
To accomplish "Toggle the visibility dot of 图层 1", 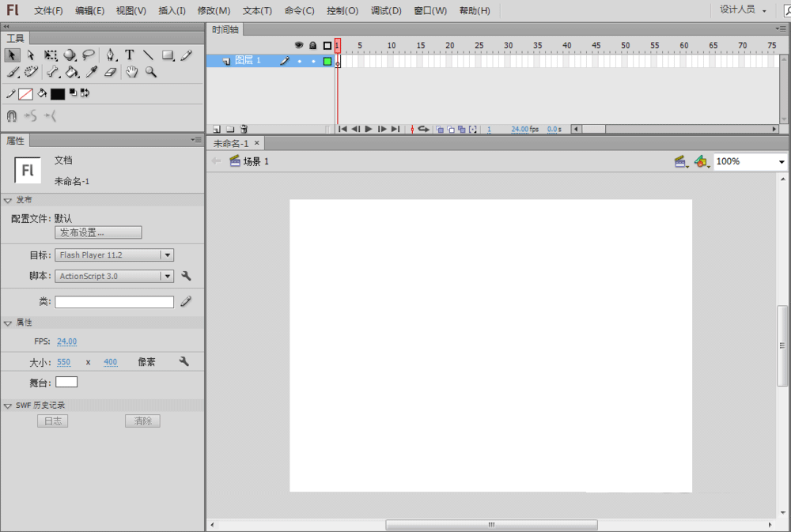I will click(x=300, y=61).
